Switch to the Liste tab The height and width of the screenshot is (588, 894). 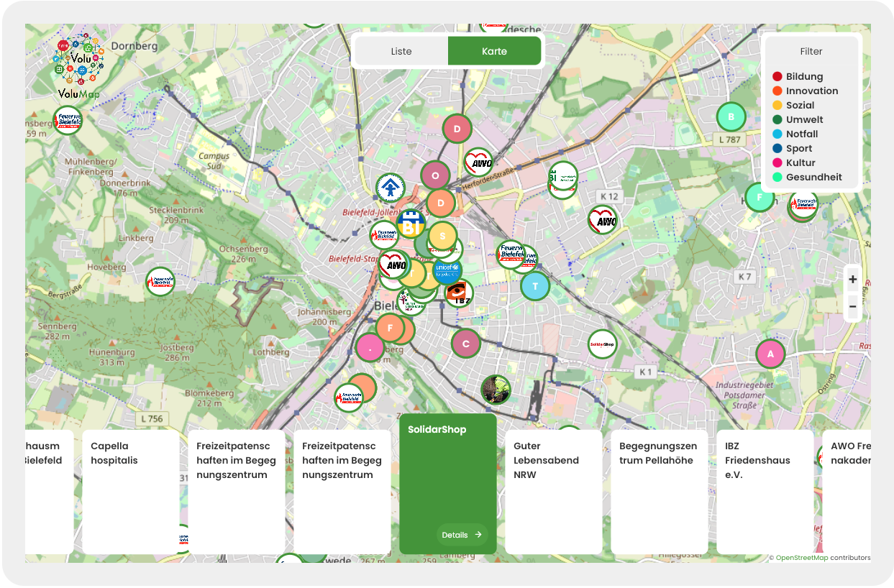coord(401,51)
